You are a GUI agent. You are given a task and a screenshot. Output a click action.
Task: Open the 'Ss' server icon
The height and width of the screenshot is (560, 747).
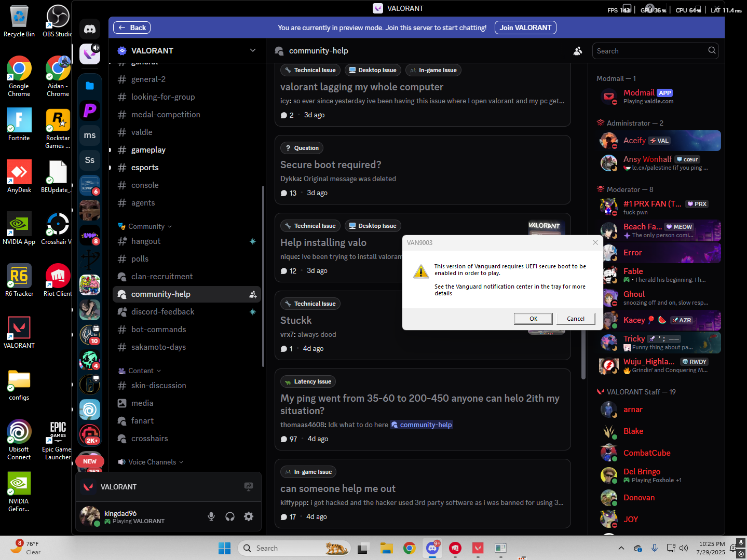tap(90, 160)
